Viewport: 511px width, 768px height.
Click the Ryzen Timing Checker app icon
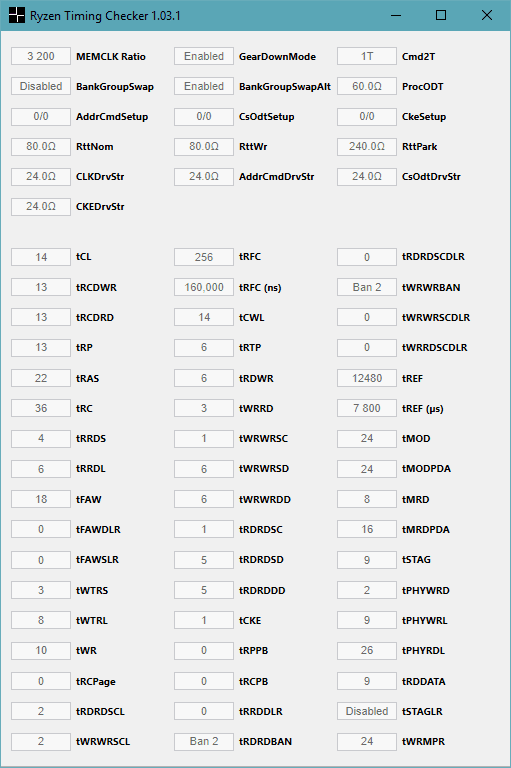point(17,15)
